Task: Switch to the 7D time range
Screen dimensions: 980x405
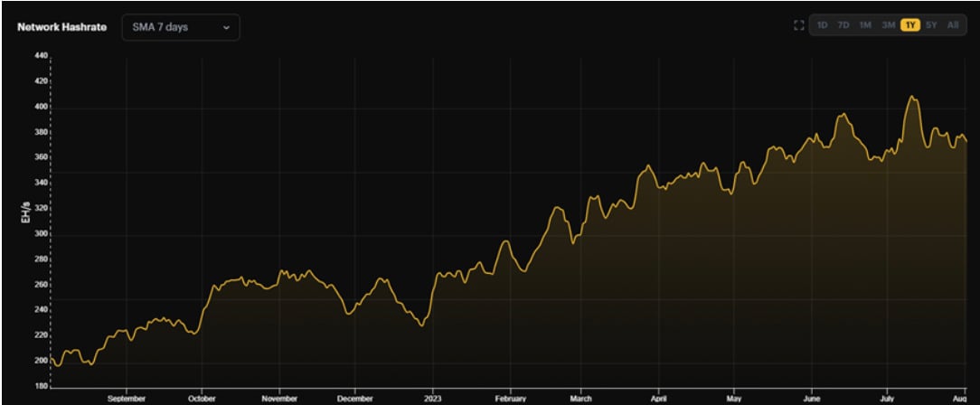Action: [x=843, y=25]
